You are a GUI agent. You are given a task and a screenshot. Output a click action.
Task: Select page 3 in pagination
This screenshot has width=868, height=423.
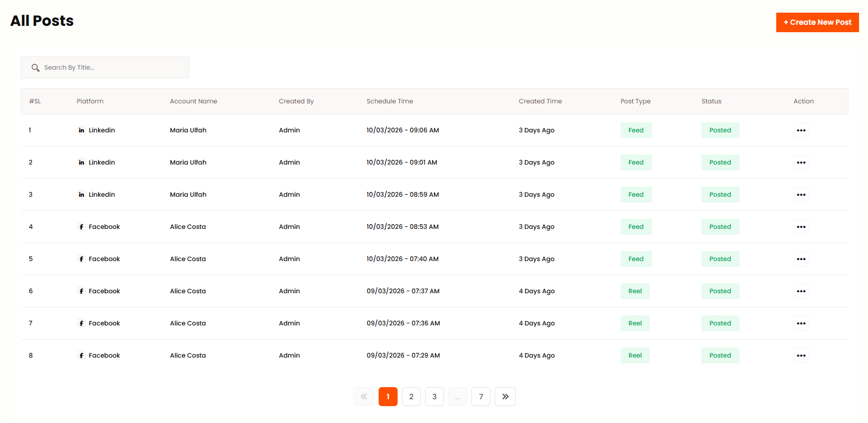(434, 397)
